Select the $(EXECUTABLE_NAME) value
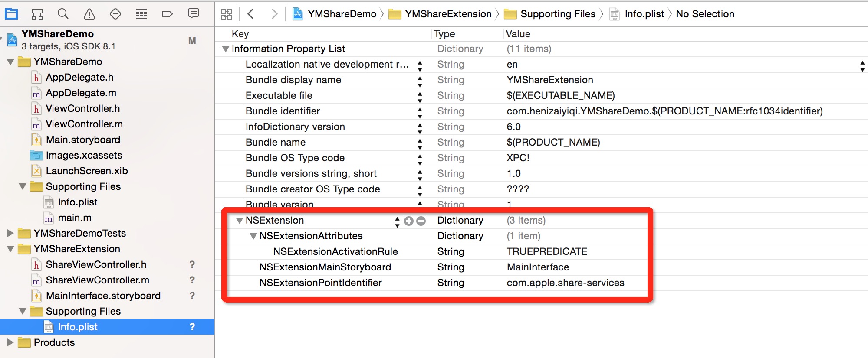Viewport: 868px width, 358px height. tap(561, 95)
